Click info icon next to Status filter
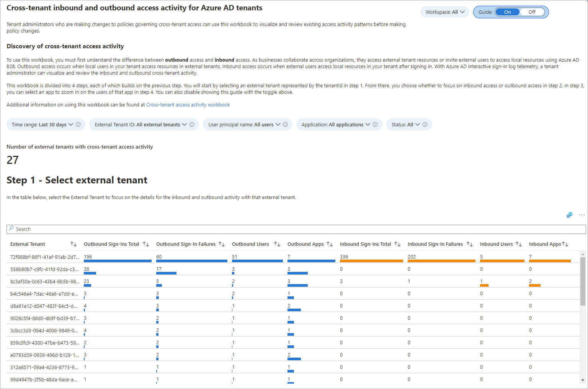 pos(425,124)
